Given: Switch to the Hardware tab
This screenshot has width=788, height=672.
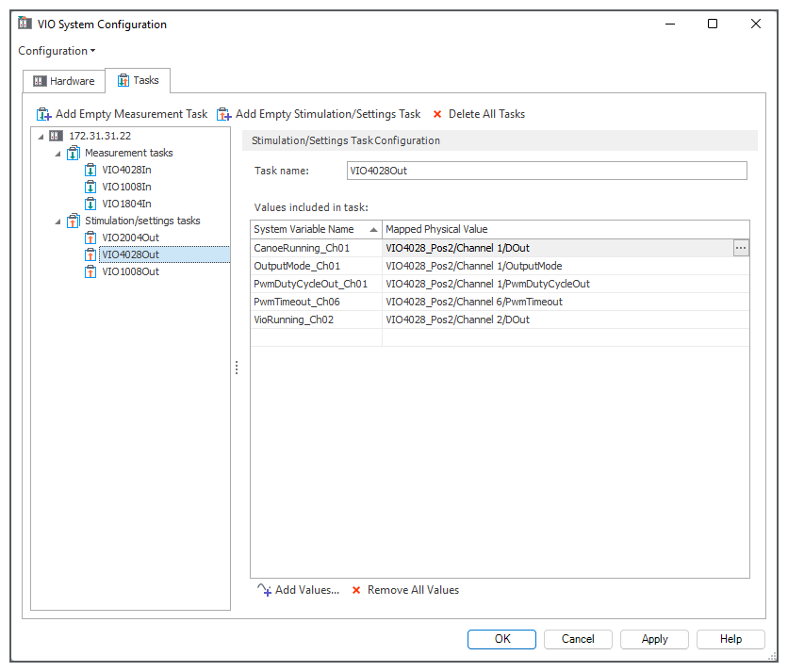Looking at the screenshot, I should 64,81.
